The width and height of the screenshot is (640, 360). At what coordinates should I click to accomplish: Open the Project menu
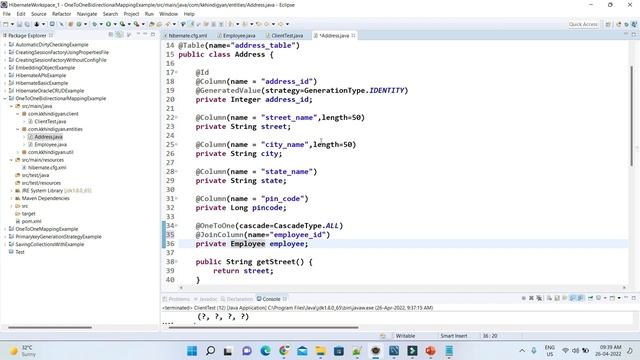(x=131, y=14)
